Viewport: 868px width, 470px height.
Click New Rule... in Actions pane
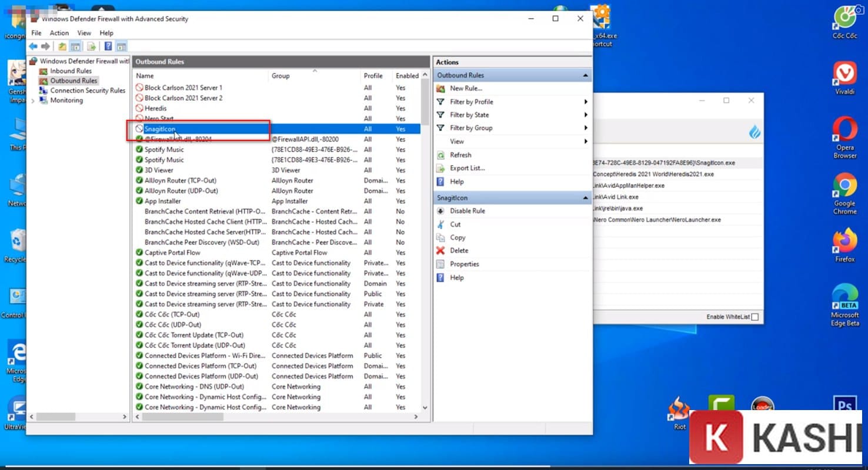click(465, 88)
